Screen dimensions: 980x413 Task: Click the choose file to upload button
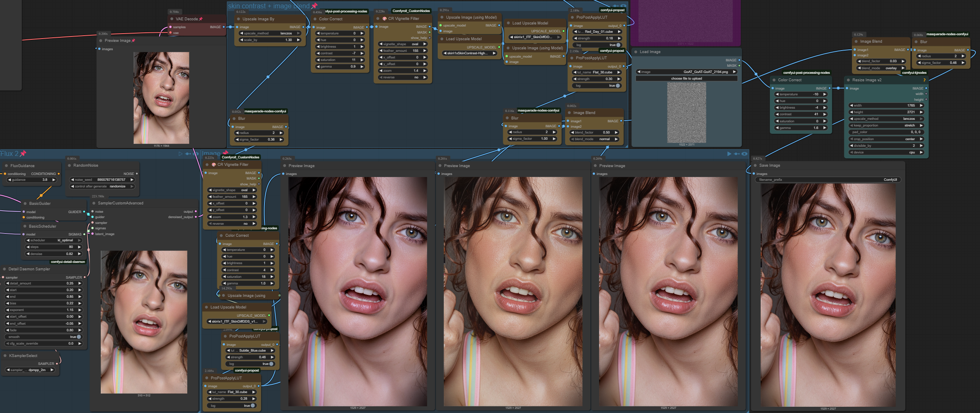pos(686,78)
